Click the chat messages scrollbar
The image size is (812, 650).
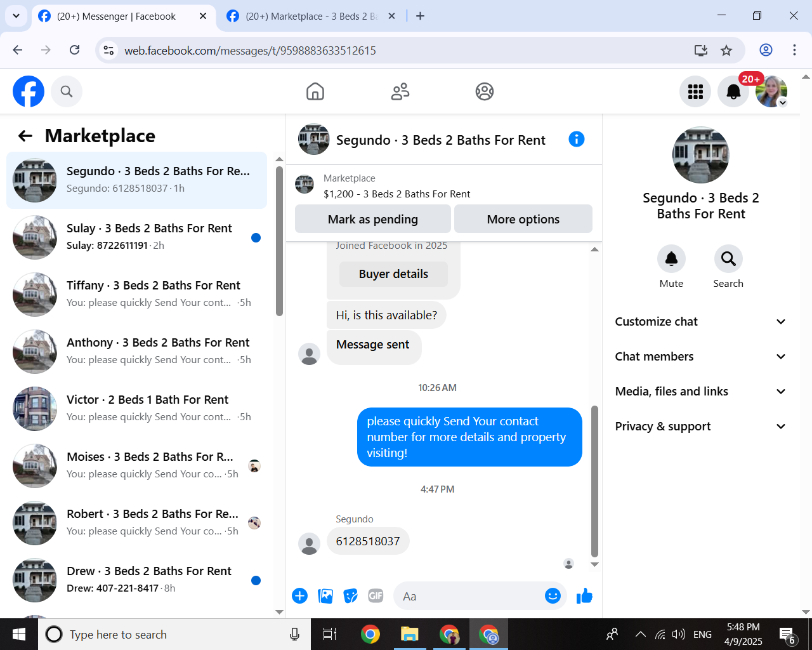click(594, 481)
